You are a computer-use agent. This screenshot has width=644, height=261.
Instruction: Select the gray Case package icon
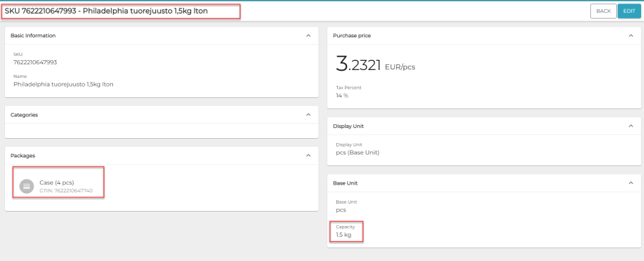point(26,187)
